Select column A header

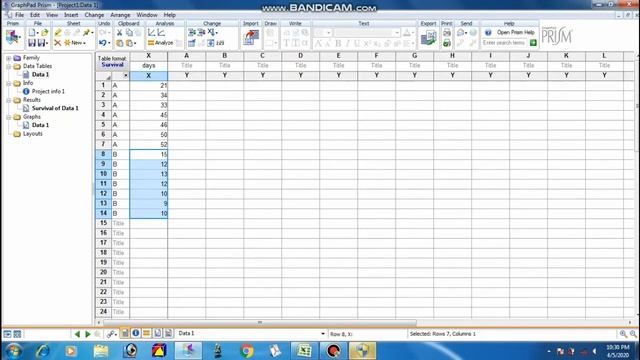click(187, 56)
